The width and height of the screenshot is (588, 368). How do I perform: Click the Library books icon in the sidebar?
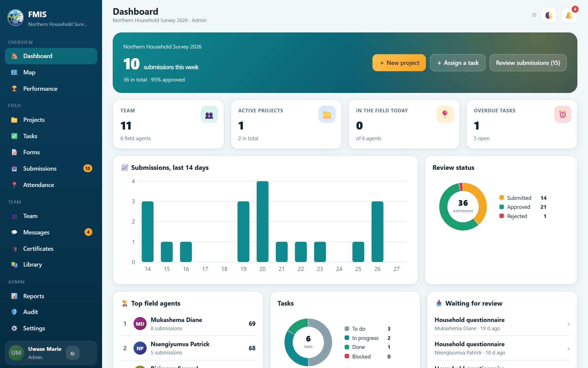[14, 264]
